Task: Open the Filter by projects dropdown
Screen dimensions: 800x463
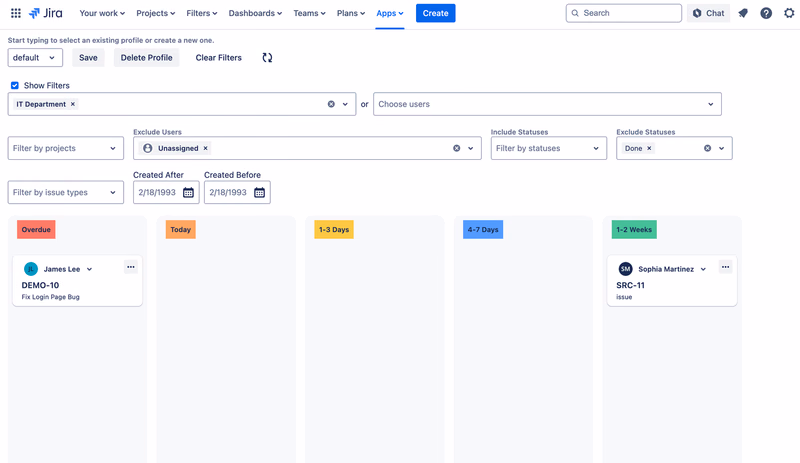Action: tap(65, 148)
